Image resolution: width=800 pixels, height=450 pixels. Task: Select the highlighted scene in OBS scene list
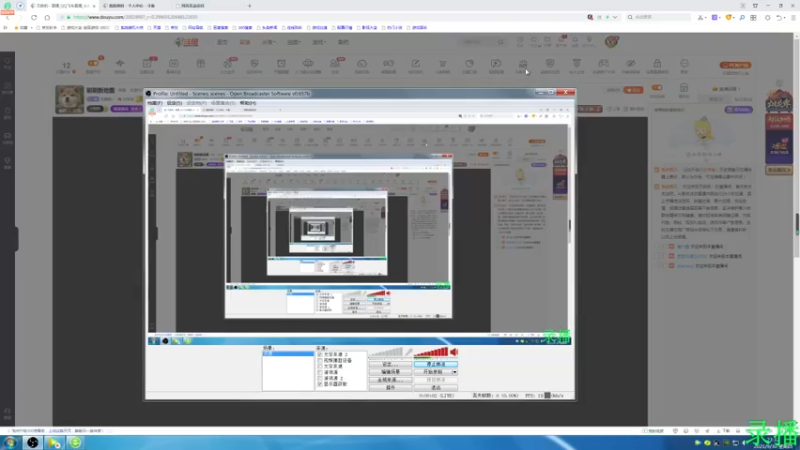coord(288,354)
